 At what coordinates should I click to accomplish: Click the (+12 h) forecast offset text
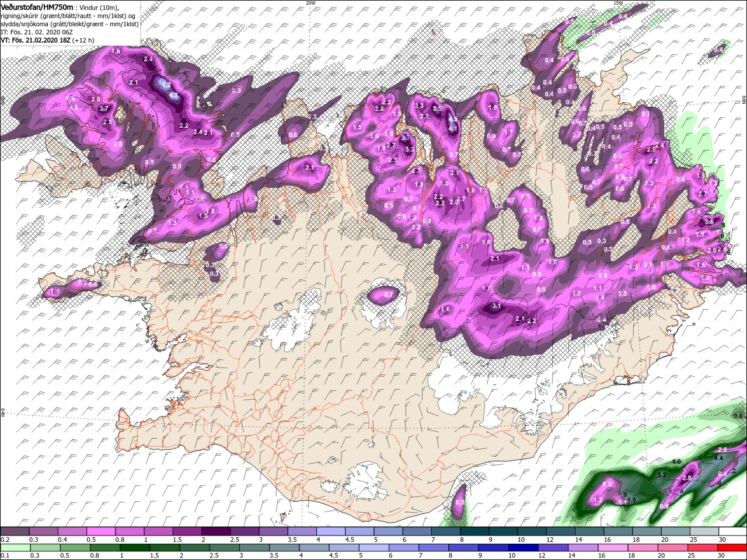(85, 40)
